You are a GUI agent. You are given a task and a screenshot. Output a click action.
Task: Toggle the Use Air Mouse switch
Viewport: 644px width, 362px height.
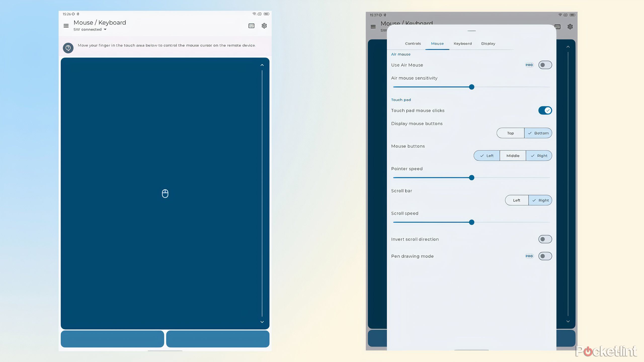(x=544, y=65)
